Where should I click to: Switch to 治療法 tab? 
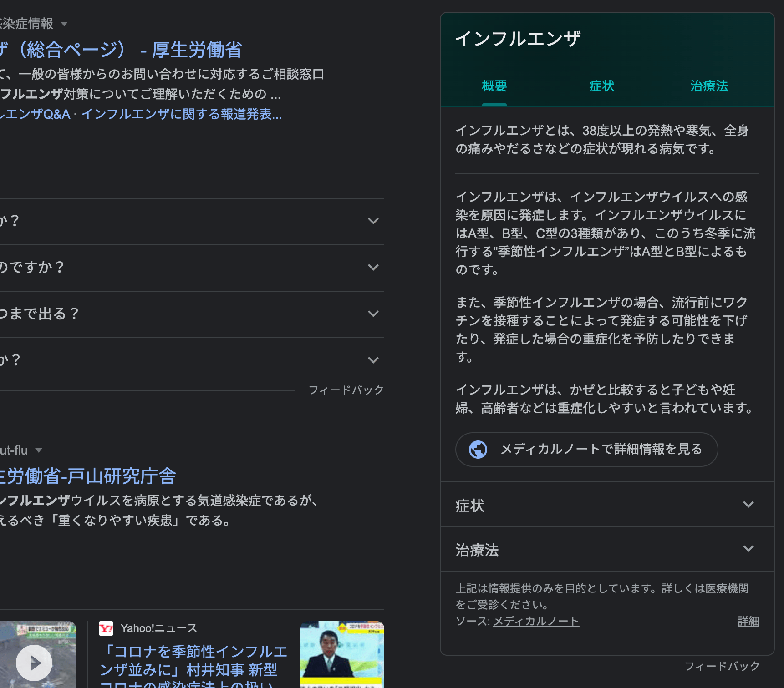coord(709,86)
